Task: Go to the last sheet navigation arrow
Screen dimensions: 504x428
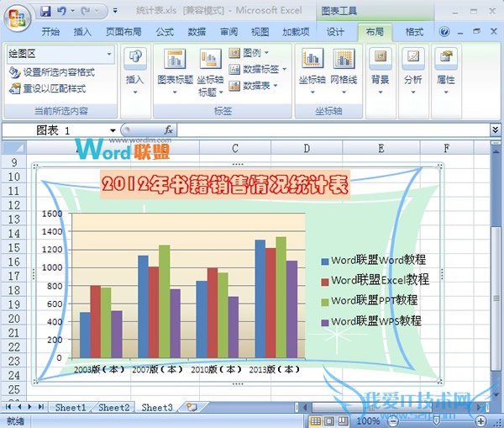Action: click(41, 407)
